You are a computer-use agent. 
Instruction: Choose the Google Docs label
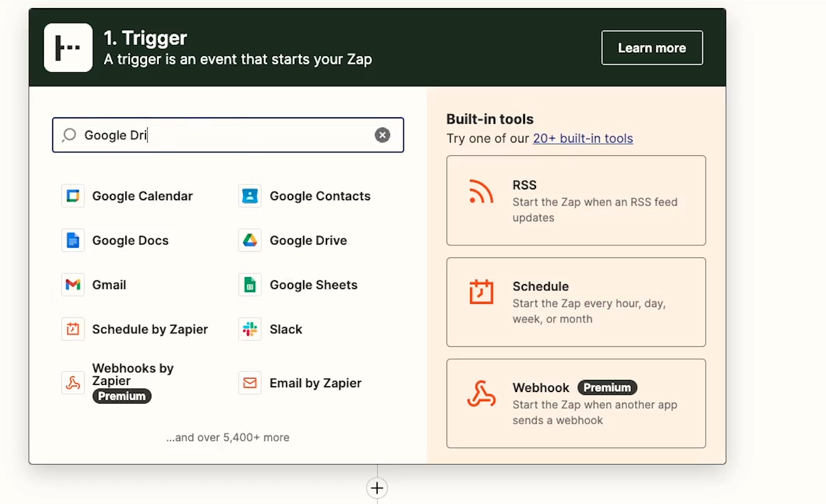click(x=131, y=241)
